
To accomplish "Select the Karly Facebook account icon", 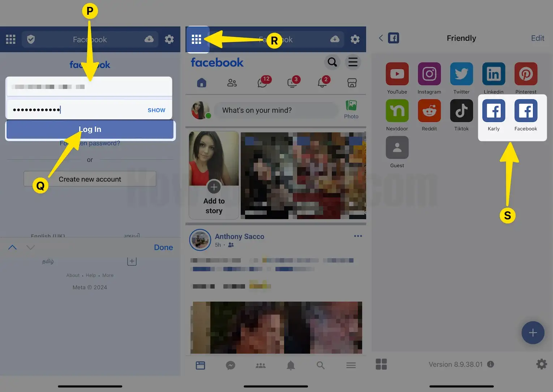I will (494, 111).
